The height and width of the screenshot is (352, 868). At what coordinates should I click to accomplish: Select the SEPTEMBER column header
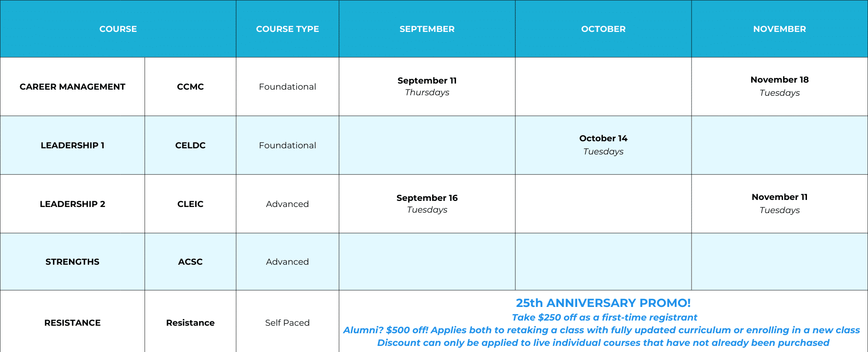coord(427,29)
